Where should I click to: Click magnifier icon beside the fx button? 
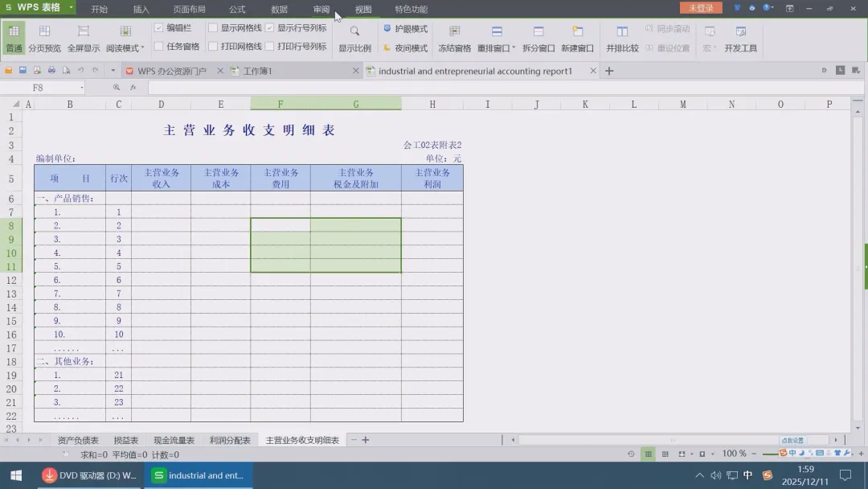tap(117, 88)
